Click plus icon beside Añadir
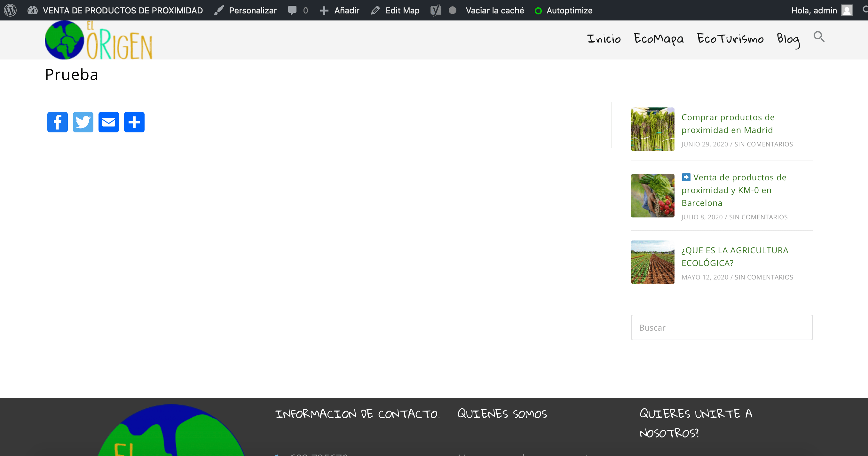This screenshot has height=456, width=868. (324, 11)
